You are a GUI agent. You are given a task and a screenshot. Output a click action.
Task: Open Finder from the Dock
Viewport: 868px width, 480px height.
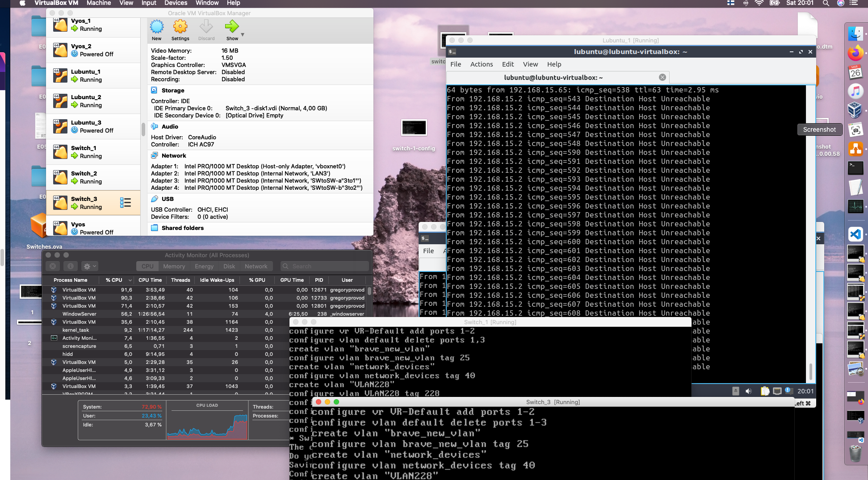(x=855, y=33)
